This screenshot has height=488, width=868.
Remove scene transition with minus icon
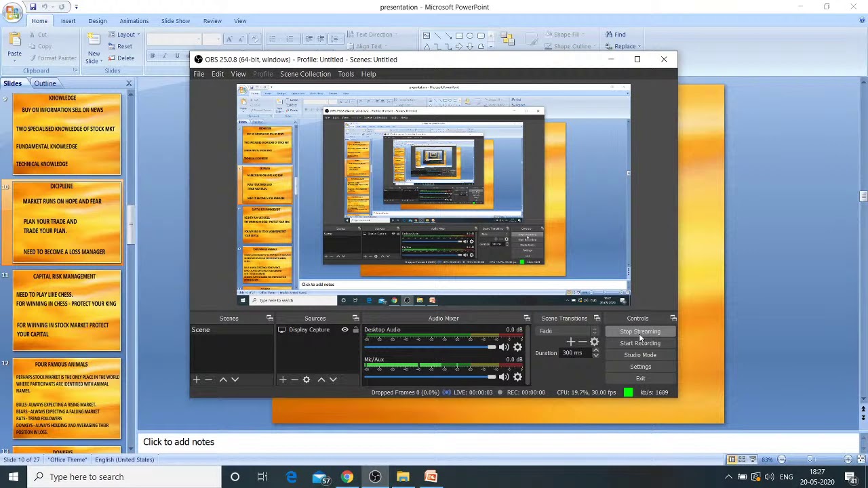(x=583, y=342)
